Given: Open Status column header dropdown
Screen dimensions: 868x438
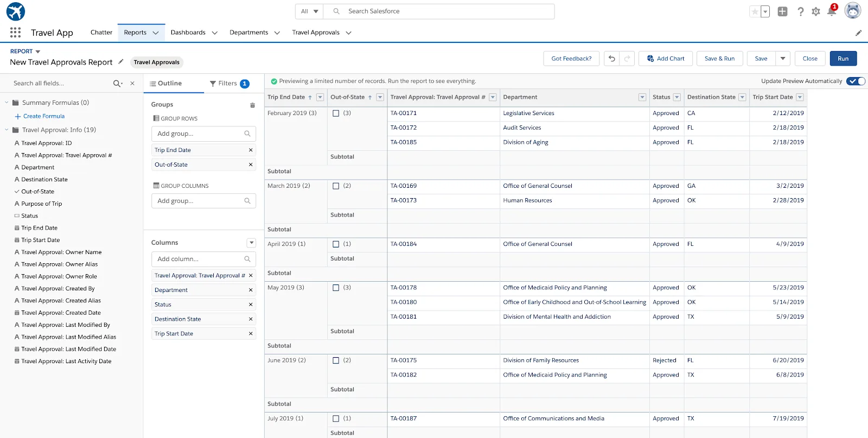Looking at the screenshot, I should click(x=676, y=98).
